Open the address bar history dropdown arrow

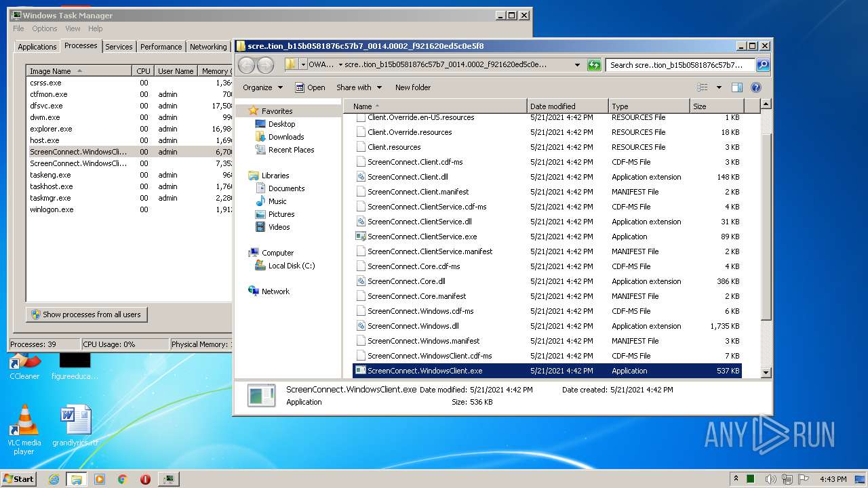577,65
